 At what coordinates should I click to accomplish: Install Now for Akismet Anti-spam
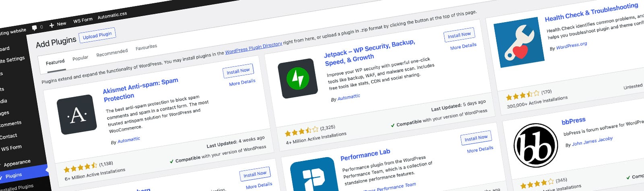click(238, 71)
